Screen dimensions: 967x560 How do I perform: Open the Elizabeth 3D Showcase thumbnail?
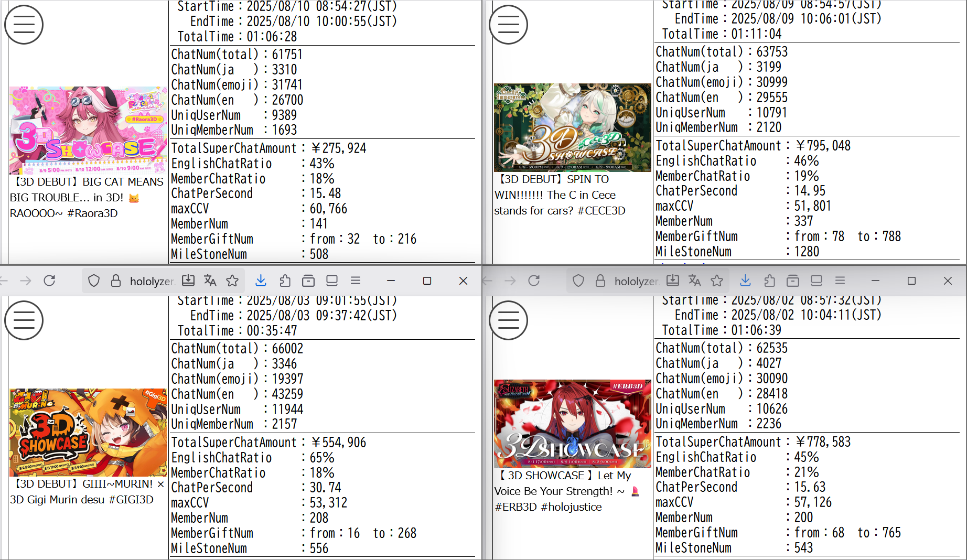573,424
